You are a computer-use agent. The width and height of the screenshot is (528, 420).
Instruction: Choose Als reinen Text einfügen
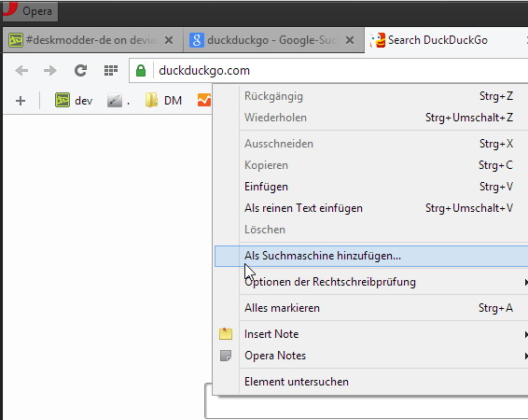tap(371, 208)
